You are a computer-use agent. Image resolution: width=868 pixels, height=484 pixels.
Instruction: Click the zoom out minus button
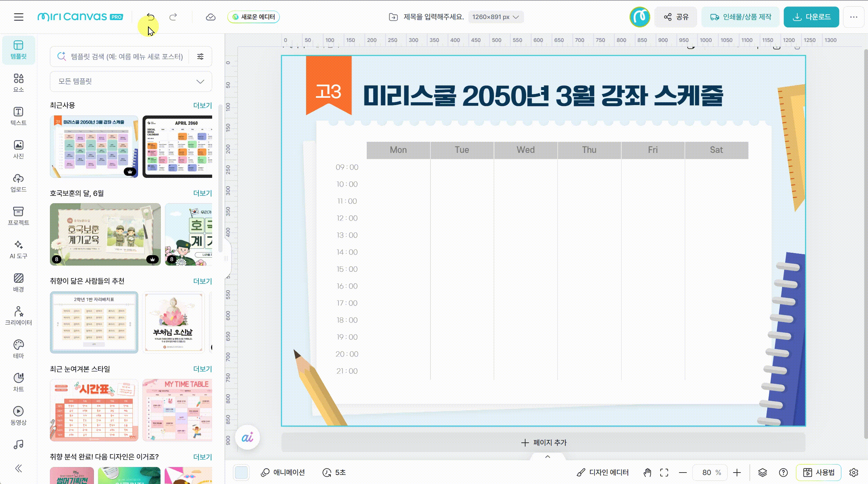click(683, 473)
